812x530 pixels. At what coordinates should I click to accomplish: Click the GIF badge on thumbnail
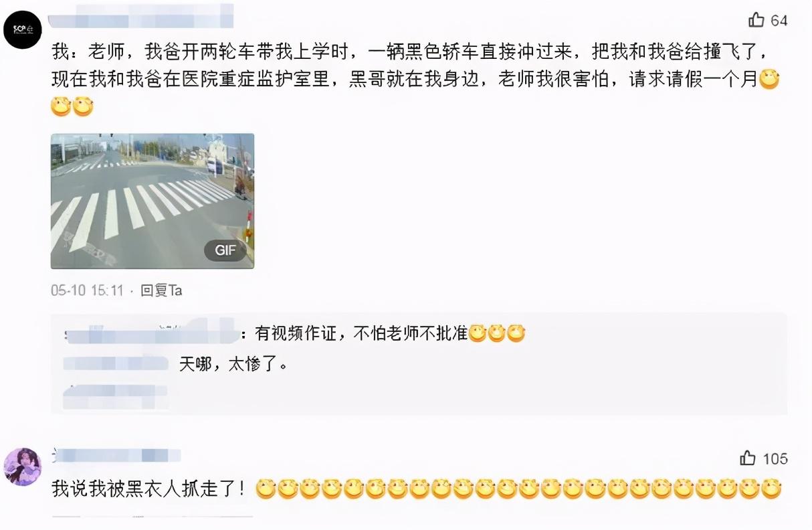click(x=225, y=251)
